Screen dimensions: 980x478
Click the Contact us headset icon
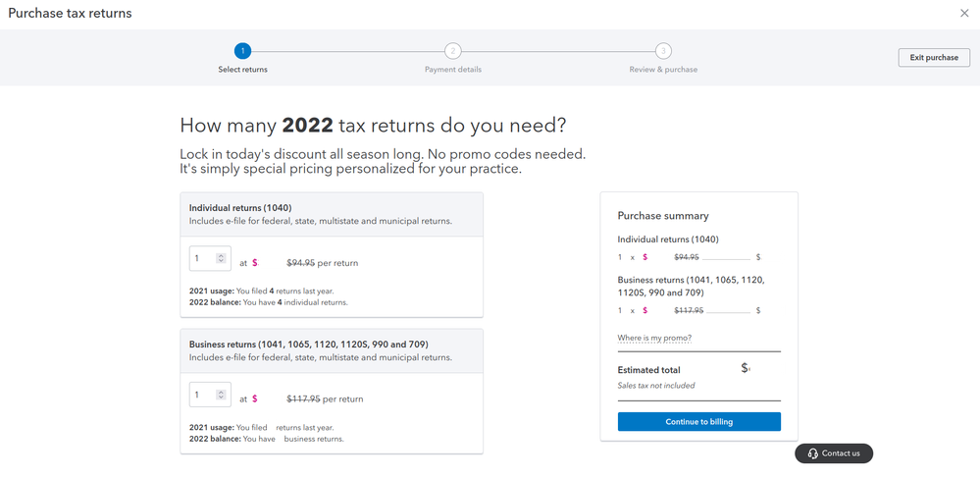point(812,453)
